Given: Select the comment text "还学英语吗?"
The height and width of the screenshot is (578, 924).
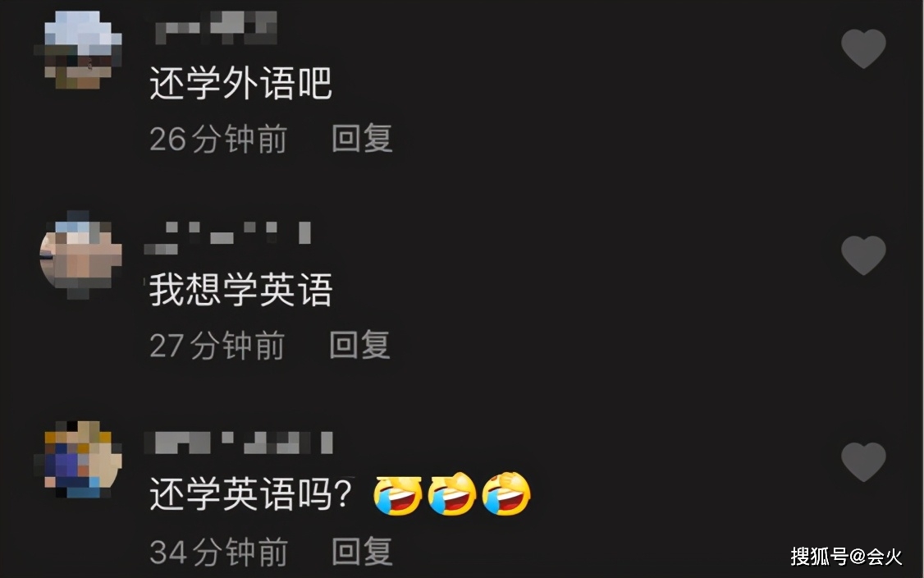Looking at the screenshot, I should [251, 494].
